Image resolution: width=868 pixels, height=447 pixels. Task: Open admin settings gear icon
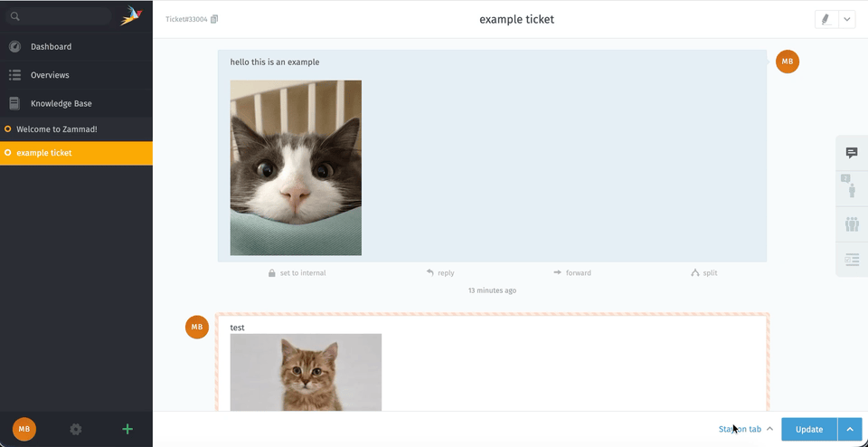[76, 429]
